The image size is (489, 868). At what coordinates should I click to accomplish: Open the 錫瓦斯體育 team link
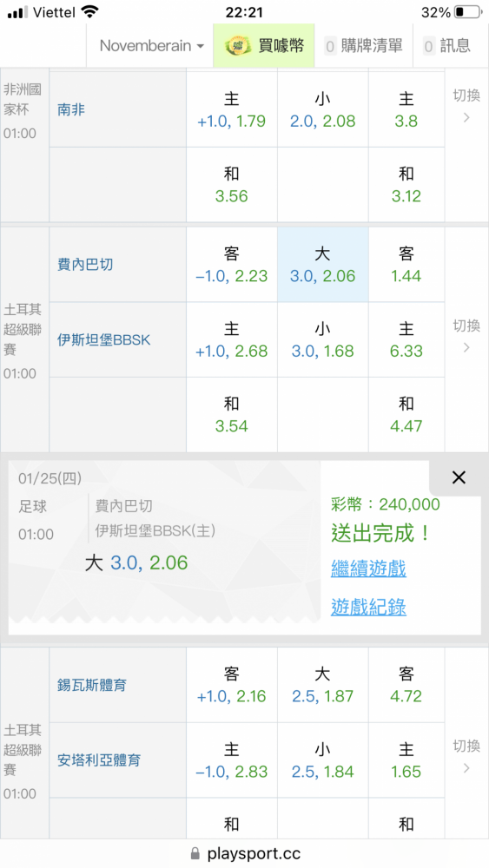[92, 685]
